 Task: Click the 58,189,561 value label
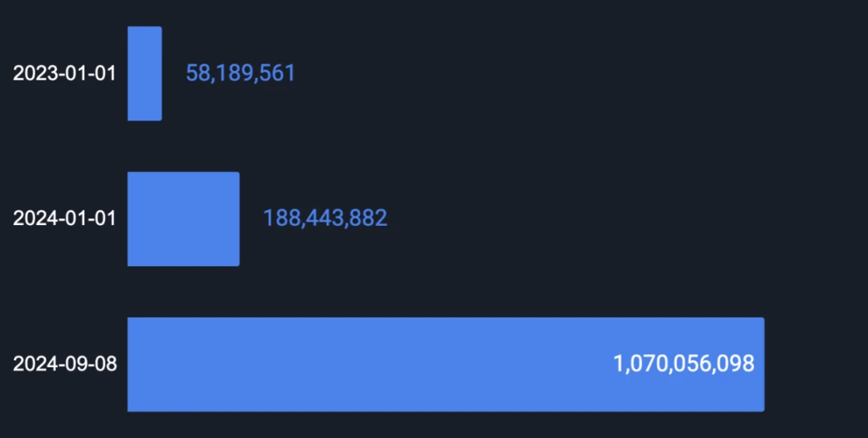pos(240,74)
